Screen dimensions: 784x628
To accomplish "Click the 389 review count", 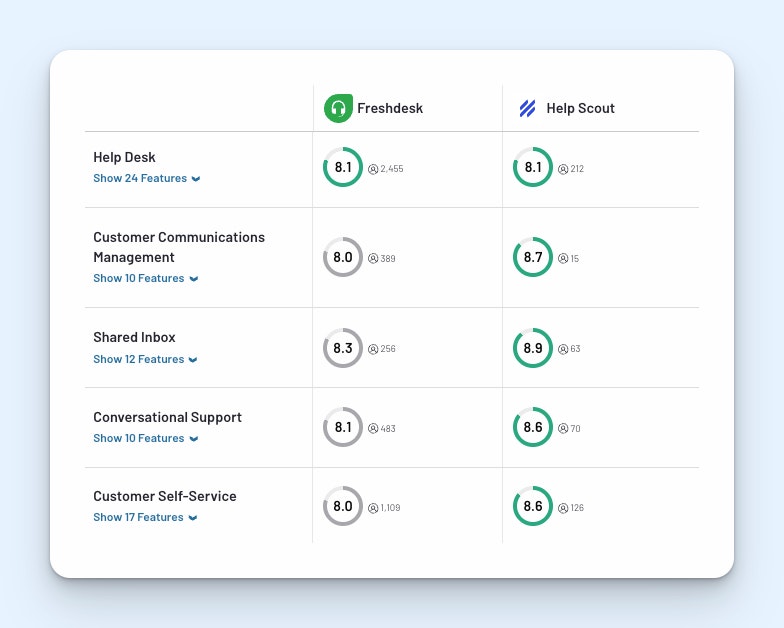I will (388, 258).
